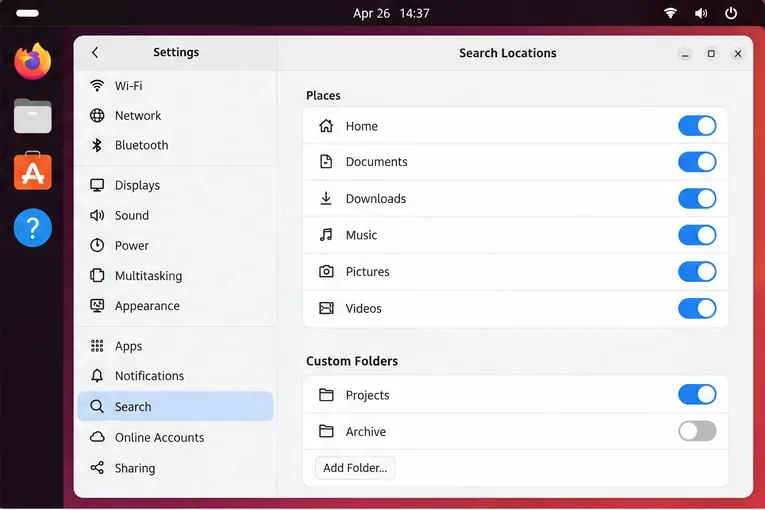Click the Apps grid icon
The image size is (765, 510).
[97, 346]
